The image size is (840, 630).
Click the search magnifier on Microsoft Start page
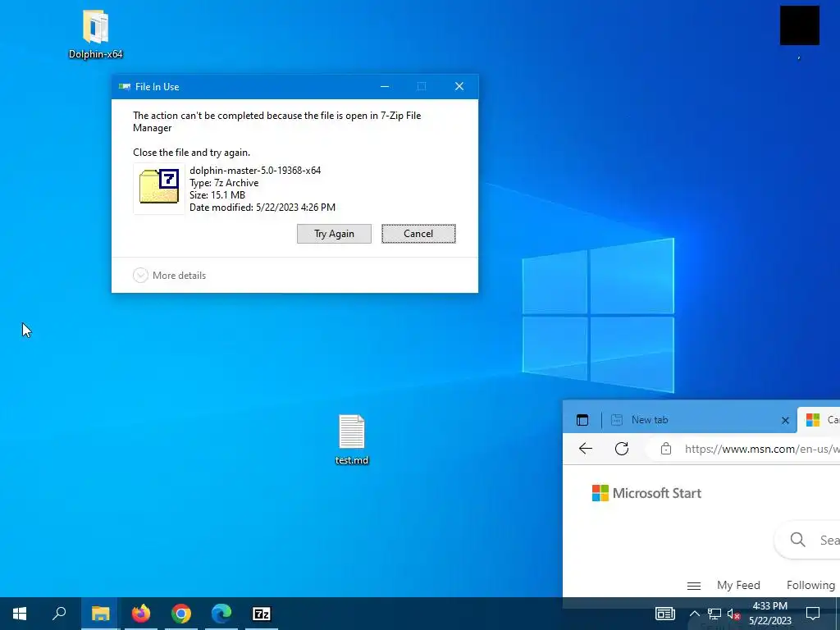(797, 540)
